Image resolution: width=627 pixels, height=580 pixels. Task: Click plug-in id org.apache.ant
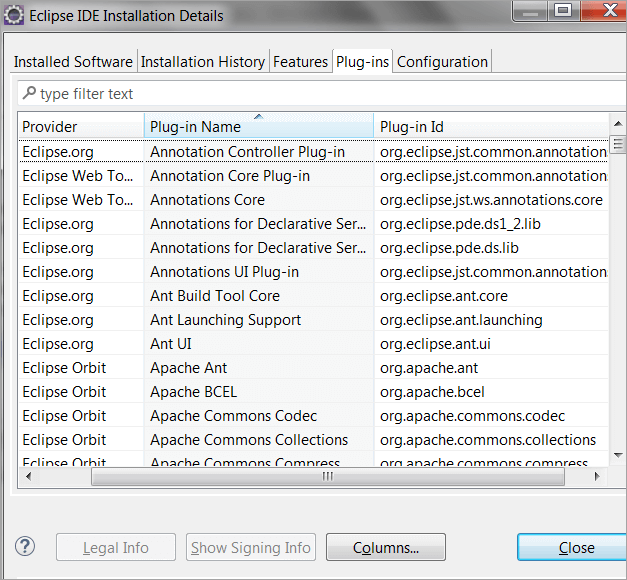(429, 368)
